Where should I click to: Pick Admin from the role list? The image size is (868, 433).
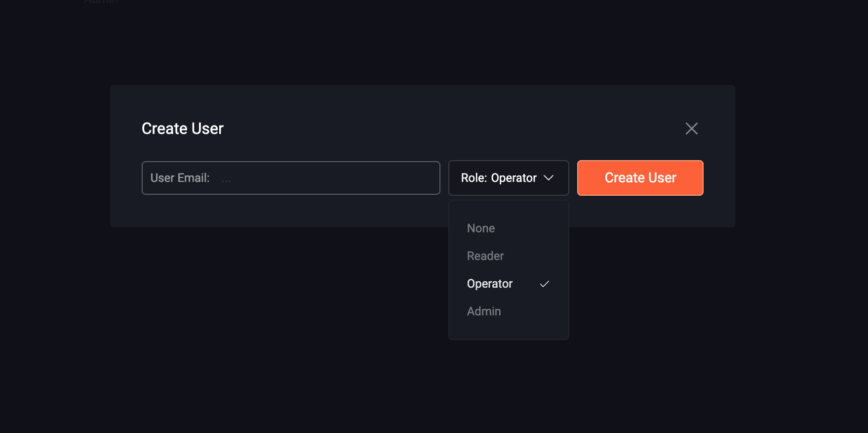click(484, 311)
